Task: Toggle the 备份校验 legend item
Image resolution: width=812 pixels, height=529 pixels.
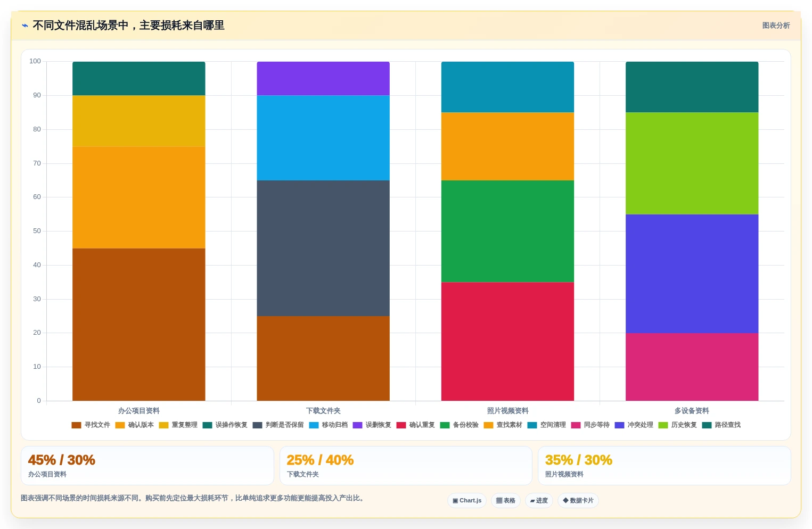Action: point(459,425)
